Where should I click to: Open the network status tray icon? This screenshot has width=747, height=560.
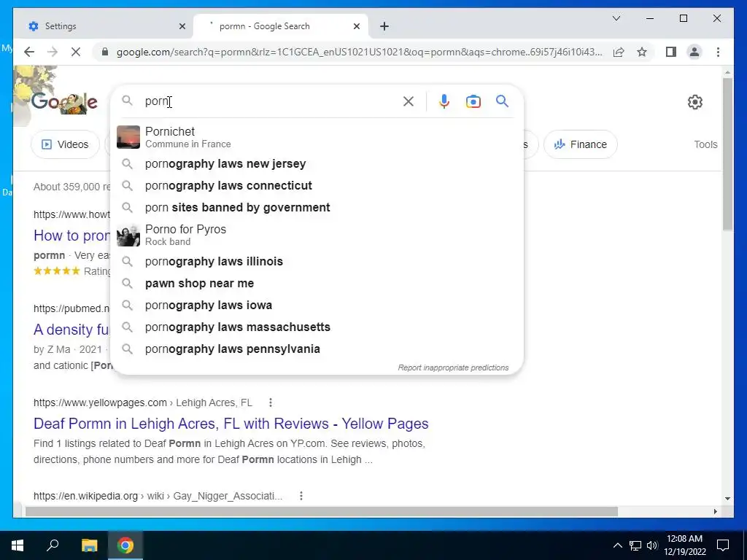click(x=635, y=545)
